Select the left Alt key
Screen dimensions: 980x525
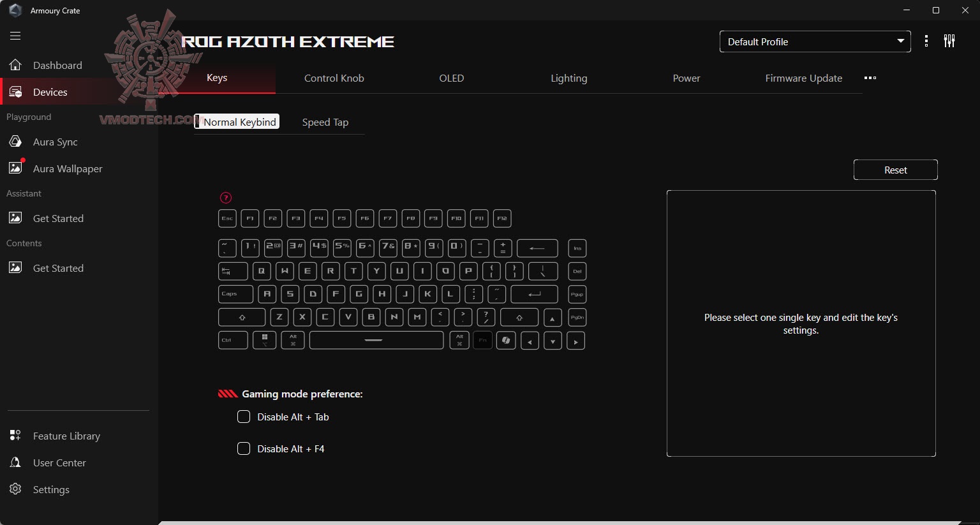pos(293,340)
